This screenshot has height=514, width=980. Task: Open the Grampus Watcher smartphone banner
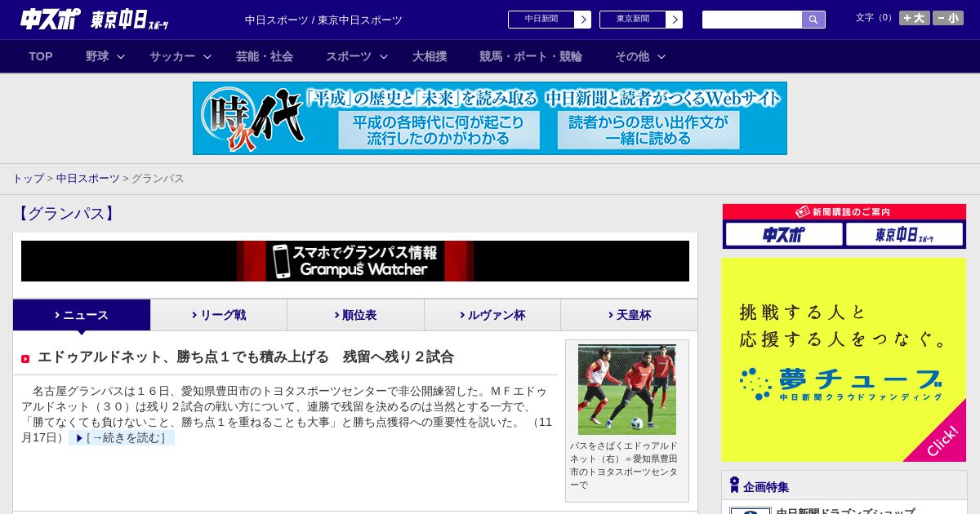[x=355, y=261]
